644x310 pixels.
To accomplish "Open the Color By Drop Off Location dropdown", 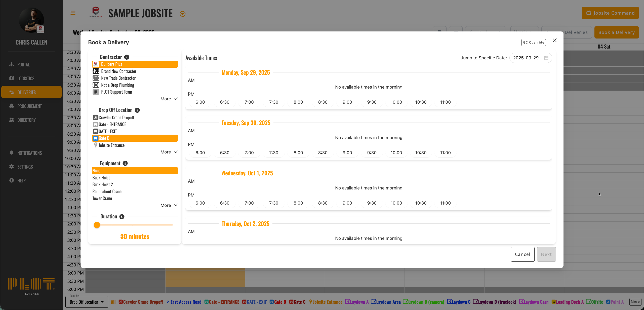I will pyautogui.click(x=87, y=302).
